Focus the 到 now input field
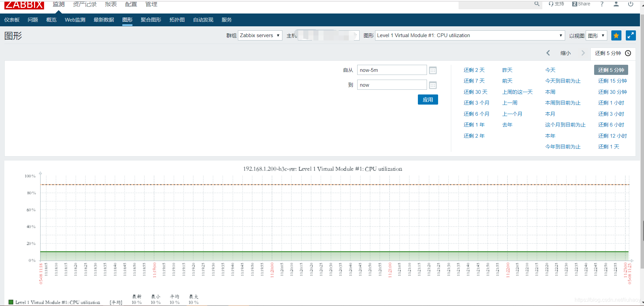 (392, 85)
